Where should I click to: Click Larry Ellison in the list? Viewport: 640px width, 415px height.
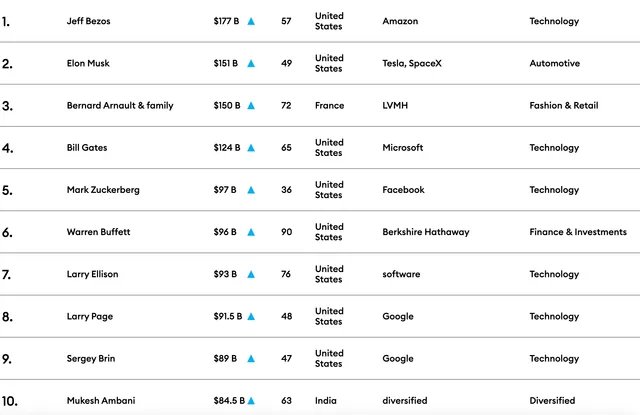tap(92, 274)
